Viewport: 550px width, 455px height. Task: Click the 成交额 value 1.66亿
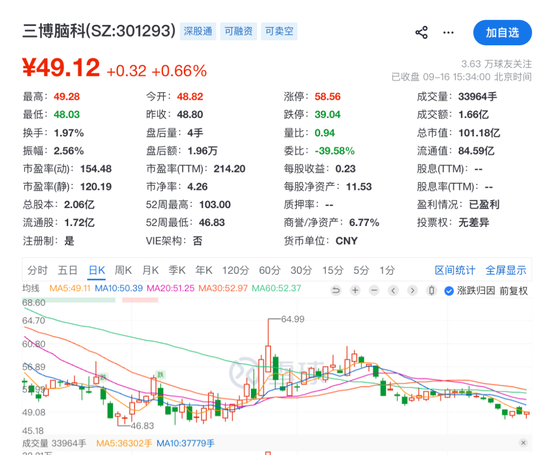coord(474,114)
